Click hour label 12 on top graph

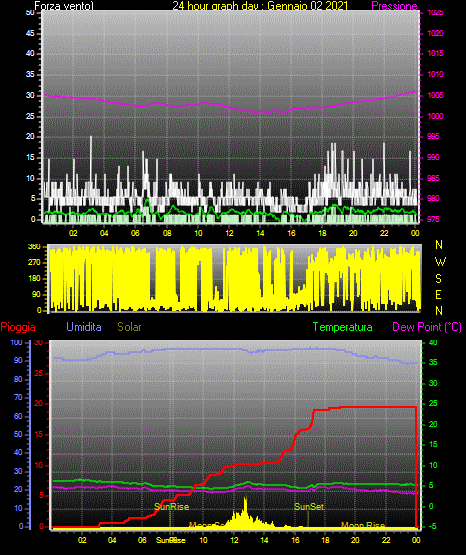click(229, 233)
